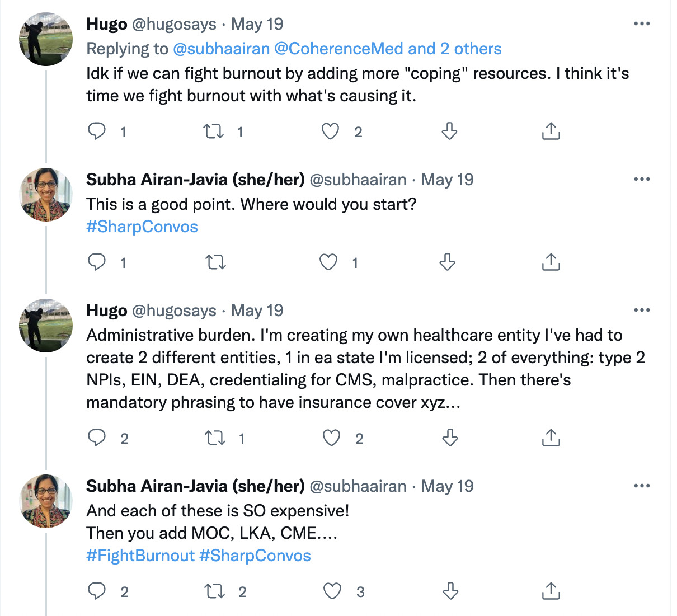The width and height of the screenshot is (677, 616).
Task: Reply to Subha's "Where would you start?" tweet
Action: coord(97,262)
